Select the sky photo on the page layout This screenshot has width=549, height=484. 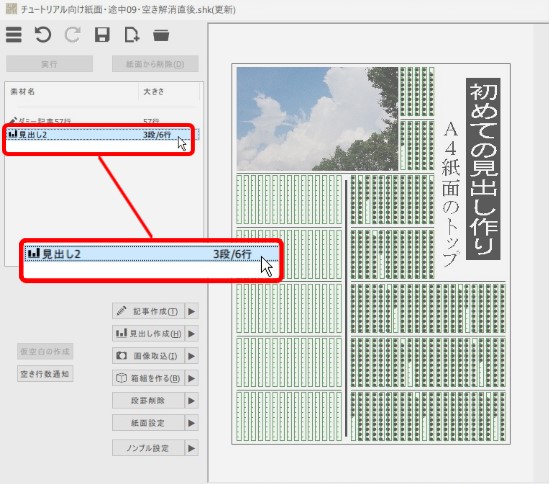317,119
